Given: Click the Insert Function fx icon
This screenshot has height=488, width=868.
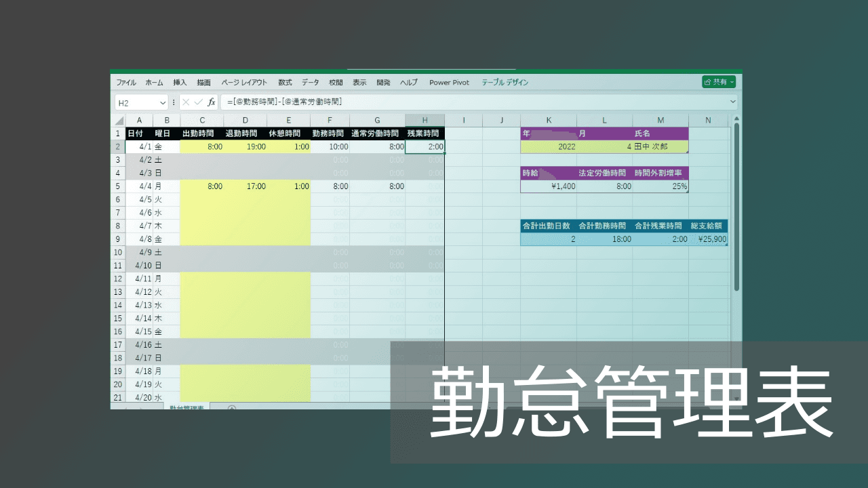Looking at the screenshot, I should click(212, 102).
